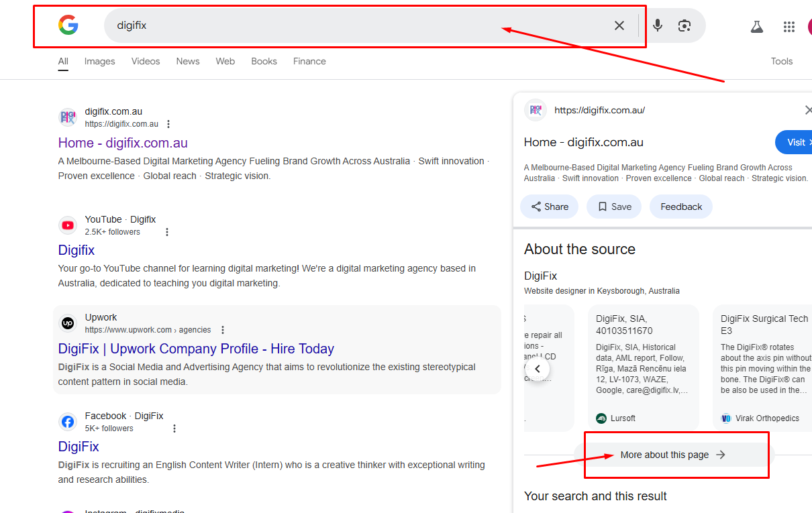Click the Visit button in the side panel

pos(795,142)
